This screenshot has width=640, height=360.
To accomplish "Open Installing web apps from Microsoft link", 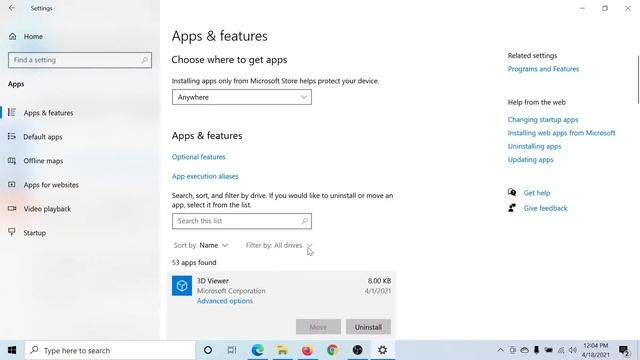I will pos(561,133).
